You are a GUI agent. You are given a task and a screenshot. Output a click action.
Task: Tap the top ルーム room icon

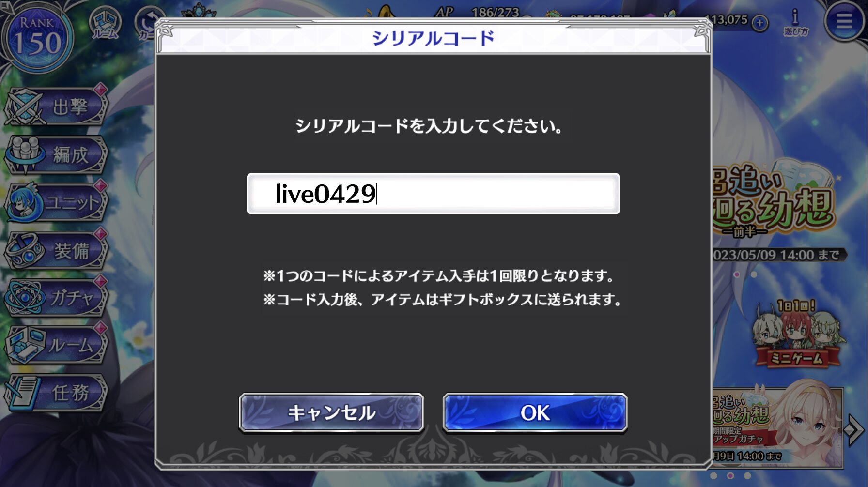coord(105,23)
